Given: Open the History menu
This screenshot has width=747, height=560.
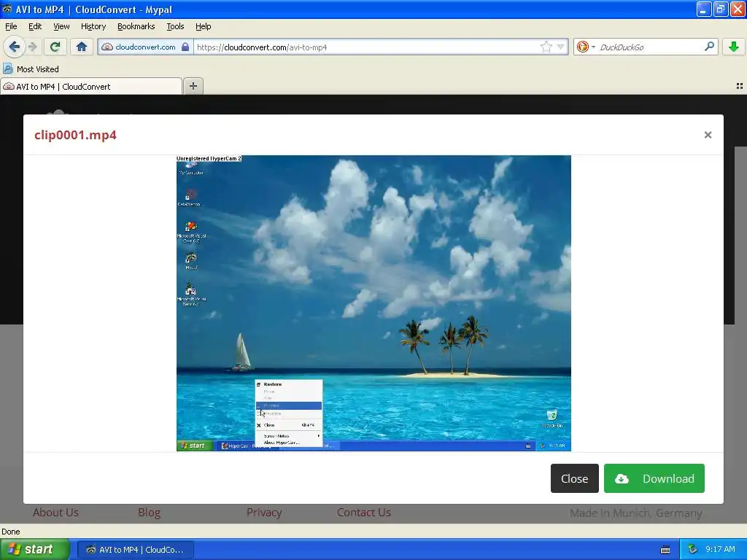Looking at the screenshot, I should point(93,26).
